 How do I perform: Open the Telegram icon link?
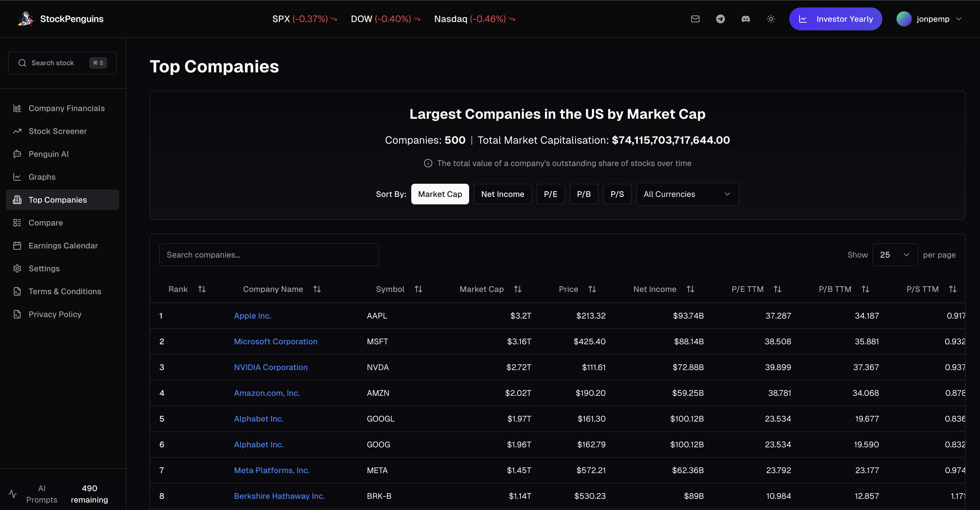click(x=720, y=19)
